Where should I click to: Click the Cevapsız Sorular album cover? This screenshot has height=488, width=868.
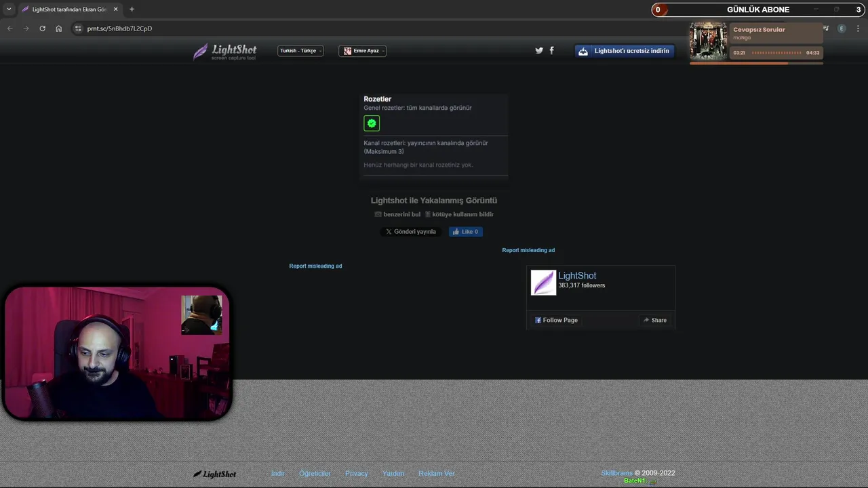[708, 41]
